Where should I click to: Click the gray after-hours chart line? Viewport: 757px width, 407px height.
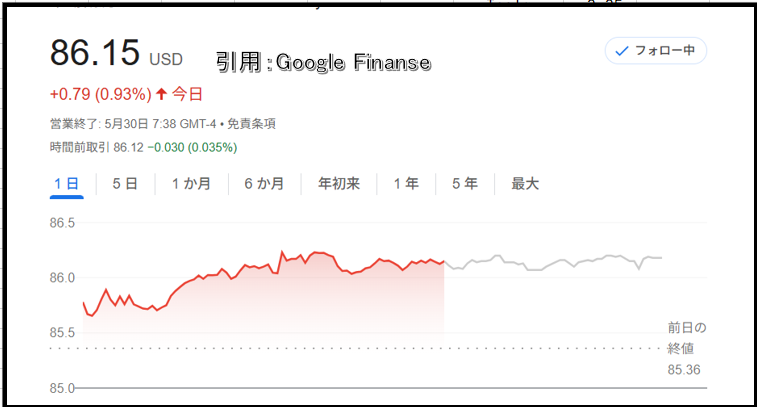coord(553,262)
